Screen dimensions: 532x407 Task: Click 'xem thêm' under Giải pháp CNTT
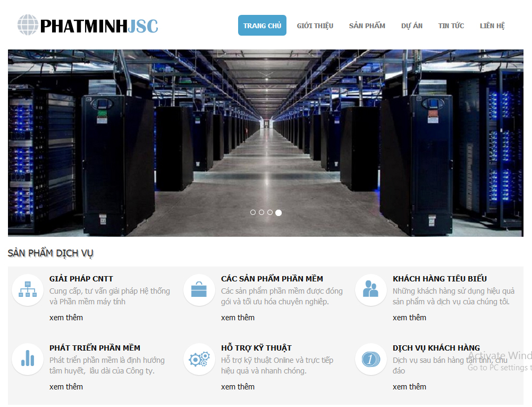[x=66, y=318]
